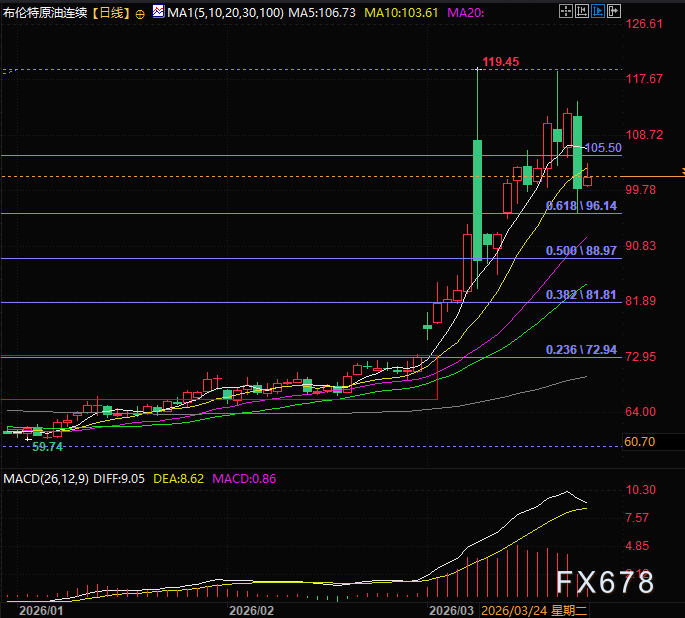Click the DIFF:9.05 value

point(119,479)
